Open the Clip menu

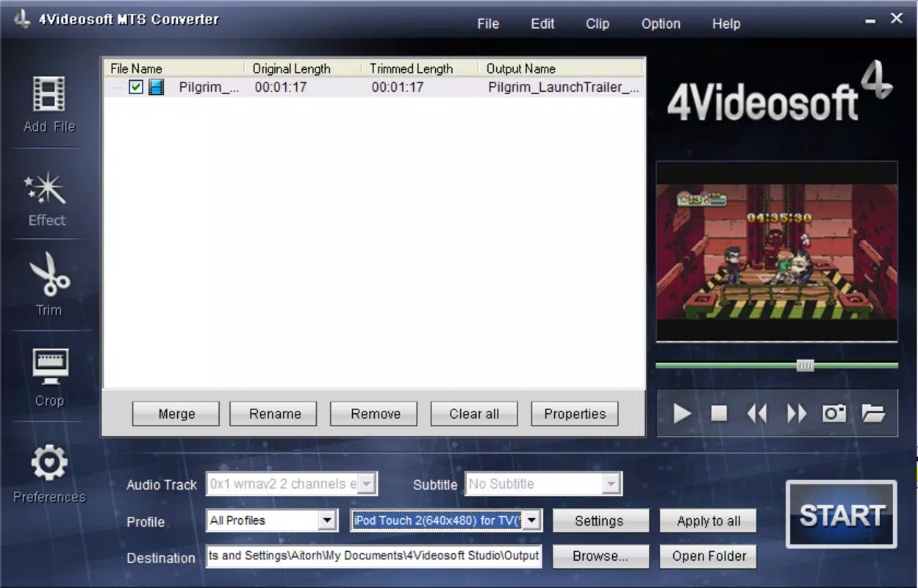click(598, 24)
